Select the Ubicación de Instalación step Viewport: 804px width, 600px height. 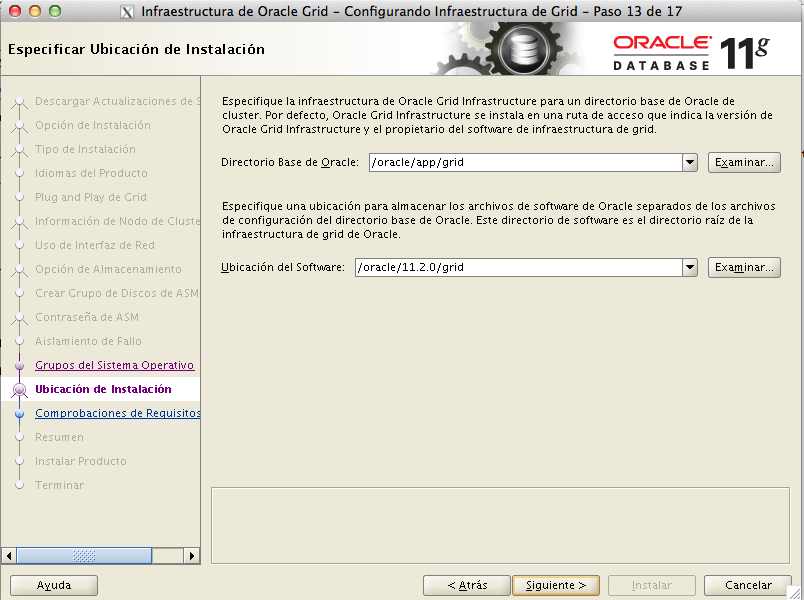coord(103,389)
